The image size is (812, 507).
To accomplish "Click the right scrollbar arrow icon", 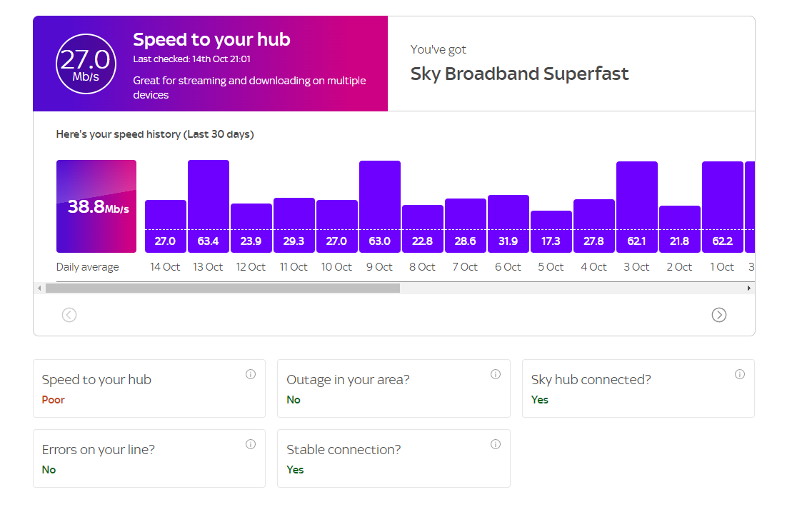I will [x=748, y=288].
